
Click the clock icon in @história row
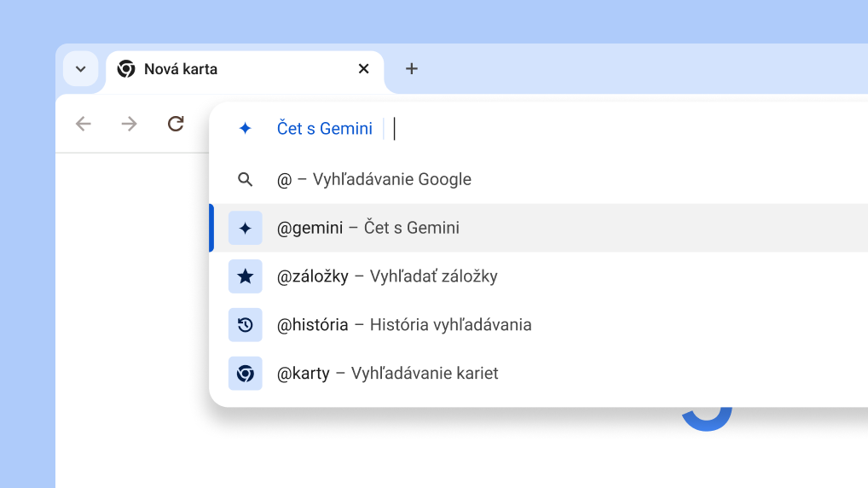[x=246, y=324]
